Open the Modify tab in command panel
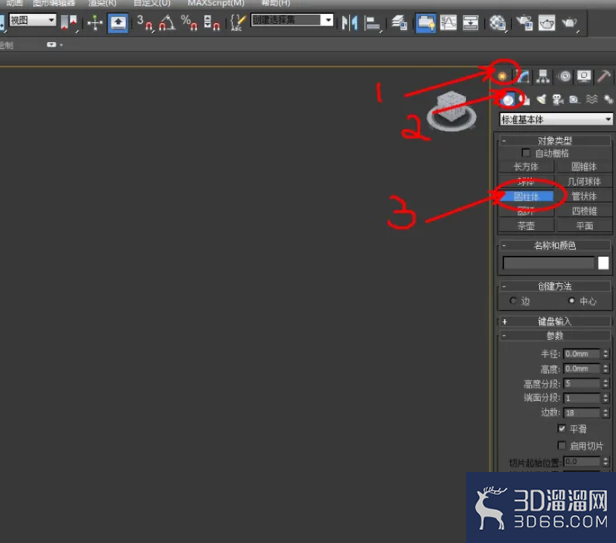 [x=523, y=76]
